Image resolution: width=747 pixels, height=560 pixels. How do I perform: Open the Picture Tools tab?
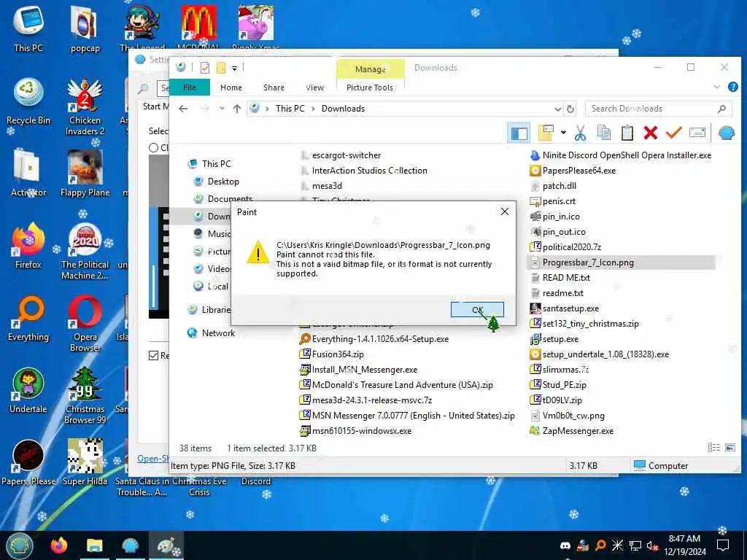(x=370, y=87)
